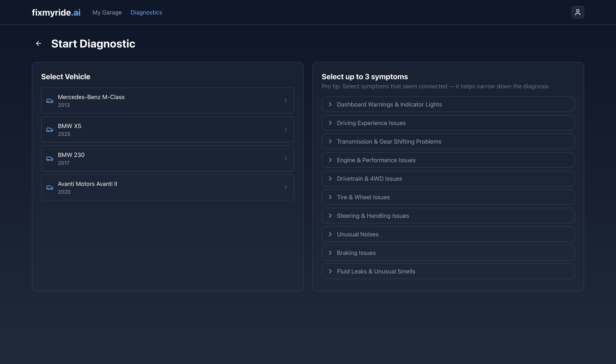The image size is (616, 364).
Task: Click the user profile icon
Action: tap(577, 12)
